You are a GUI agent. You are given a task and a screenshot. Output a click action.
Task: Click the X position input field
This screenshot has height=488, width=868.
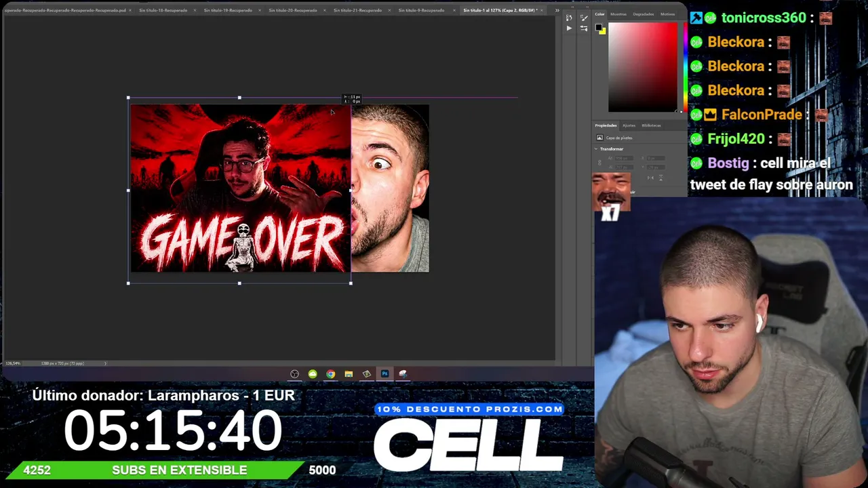[656, 159]
